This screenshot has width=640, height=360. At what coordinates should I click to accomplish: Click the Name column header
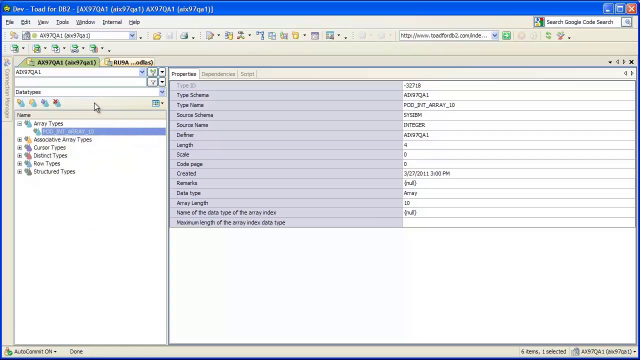[91, 115]
